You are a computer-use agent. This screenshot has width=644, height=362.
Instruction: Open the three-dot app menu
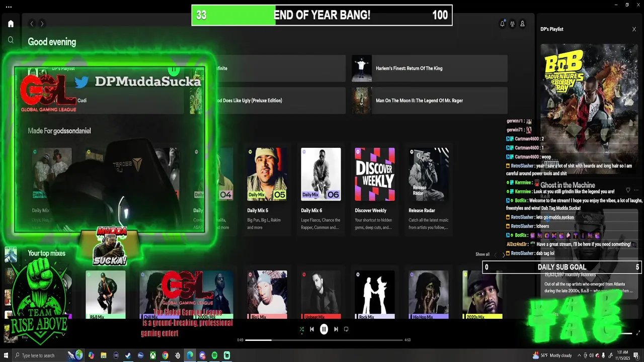click(x=9, y=7)
